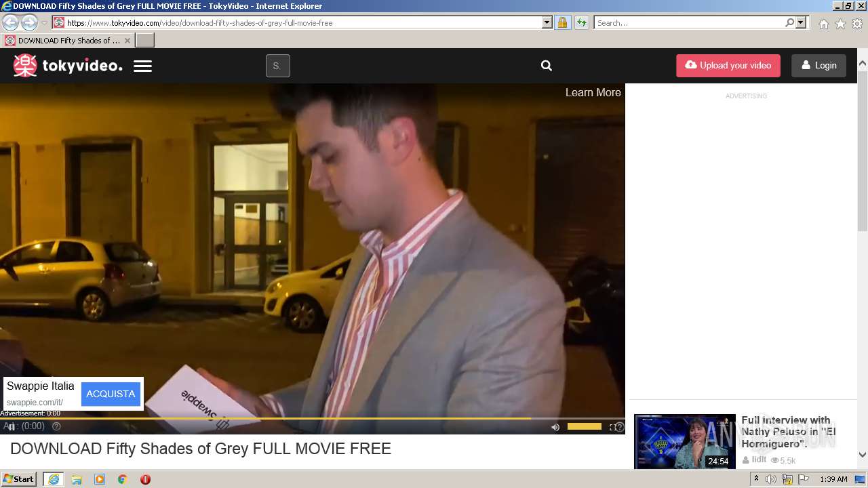Adjust the yellow volume slider

pos(584,426)
